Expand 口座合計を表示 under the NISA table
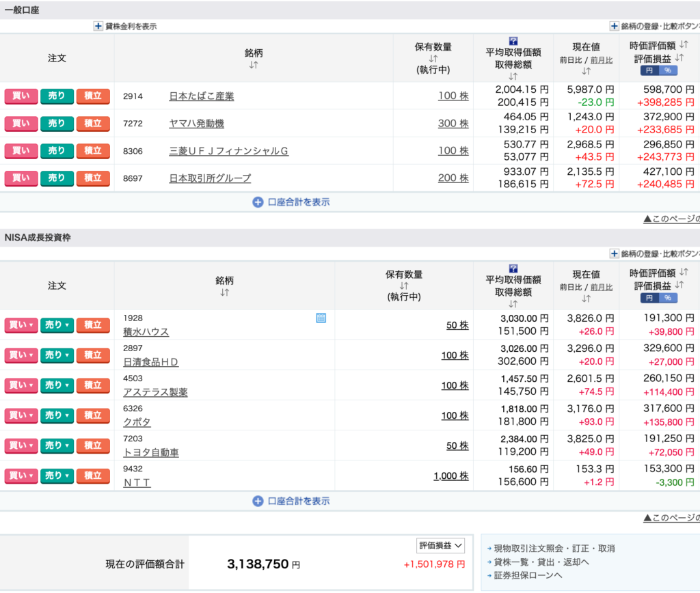Viewport: 700px width, 593px height. coord(291,501)
